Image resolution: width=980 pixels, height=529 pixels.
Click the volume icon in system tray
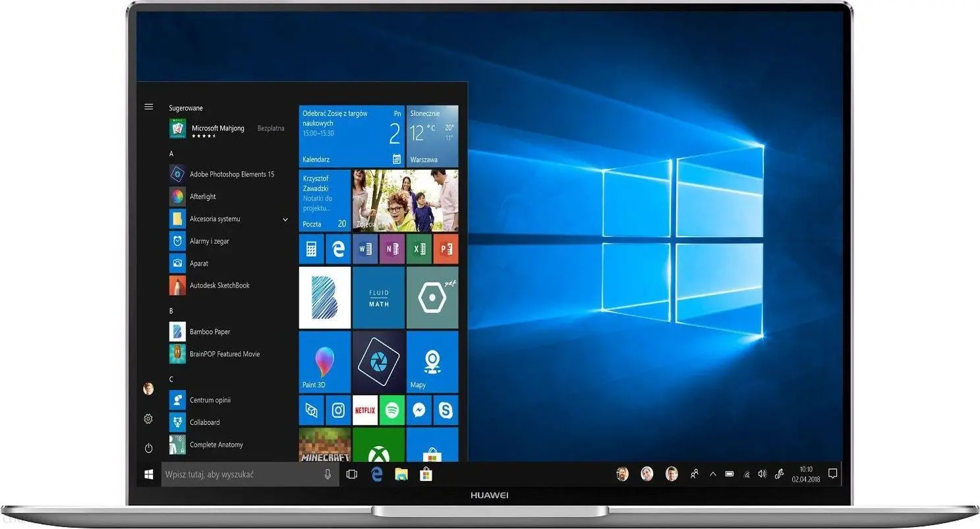763,474
